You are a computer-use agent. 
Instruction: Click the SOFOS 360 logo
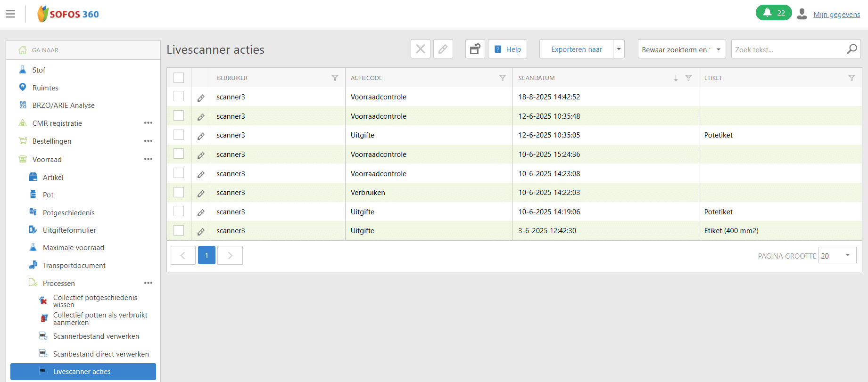68,14
